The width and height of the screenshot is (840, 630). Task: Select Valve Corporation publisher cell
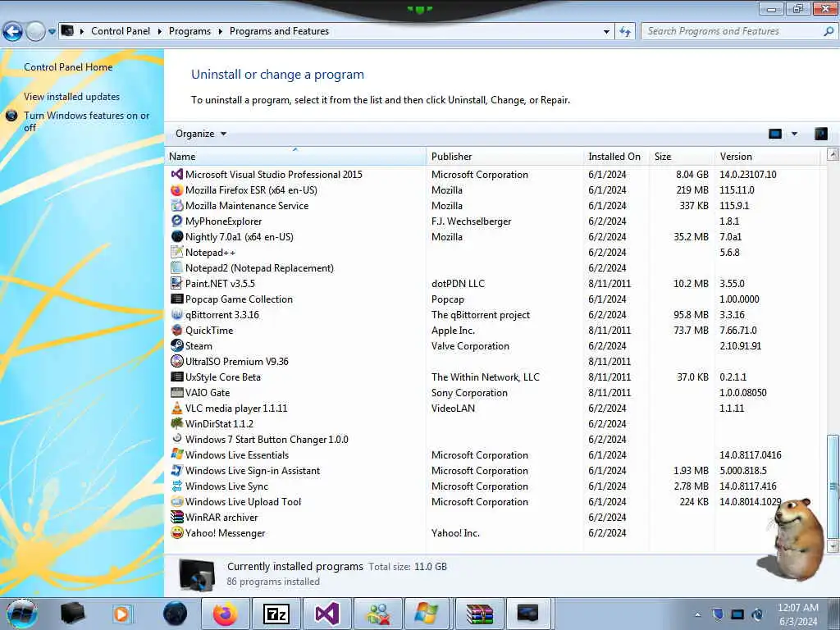(470, 346)
